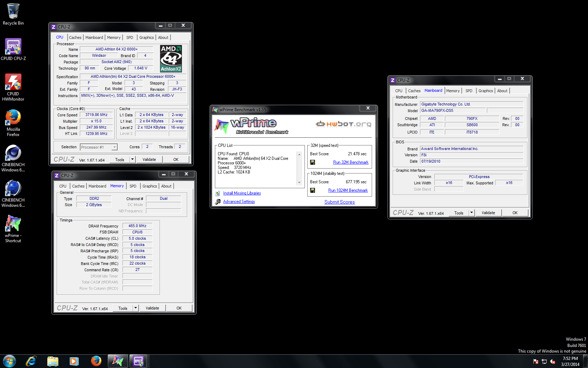
Task: Click the 32M Best Score 21.478 sec
Action: (x=357, y=154)
